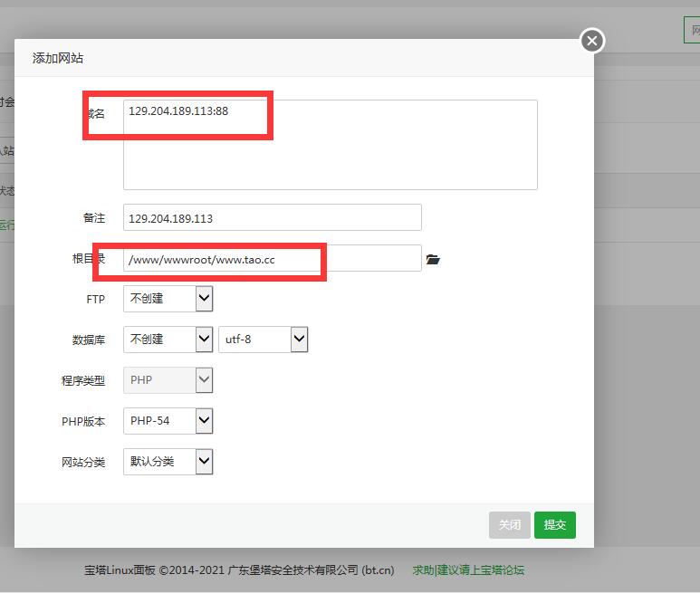This screenshot has width=700, height=603.
Task: Open folder browser for root directory
Action: [433, 260]
